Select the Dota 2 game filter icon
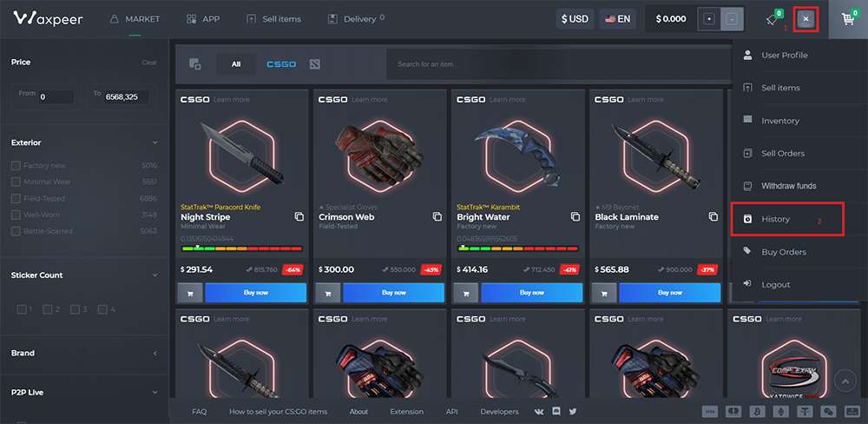The image size is (868, 424). pos(315,64)
